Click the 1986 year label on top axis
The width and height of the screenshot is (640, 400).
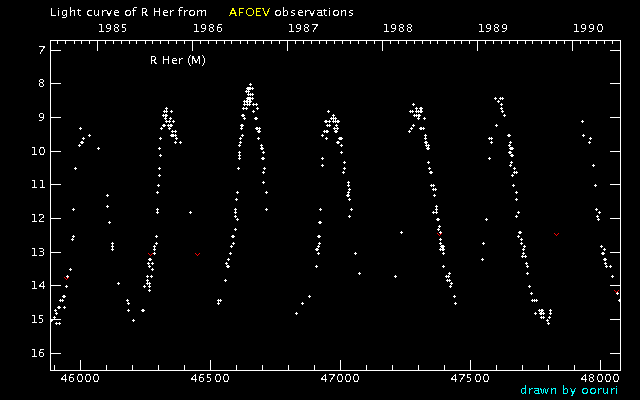pos(208,28)
